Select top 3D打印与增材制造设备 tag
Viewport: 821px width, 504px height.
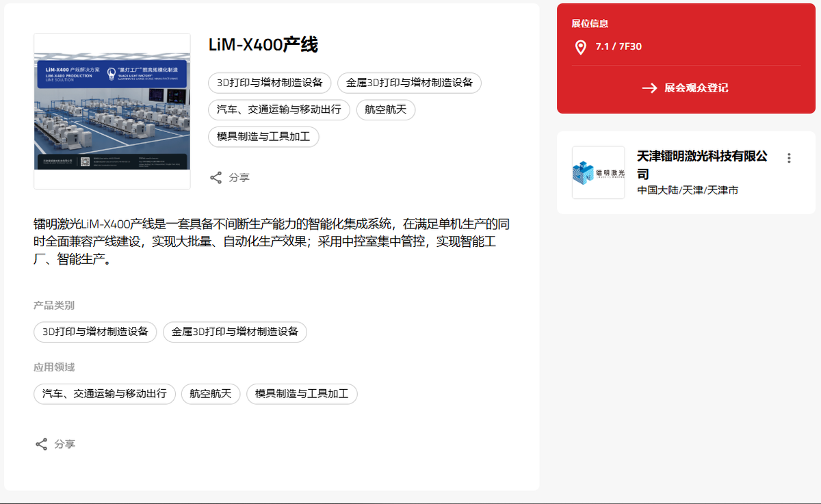tap(270, 83)
